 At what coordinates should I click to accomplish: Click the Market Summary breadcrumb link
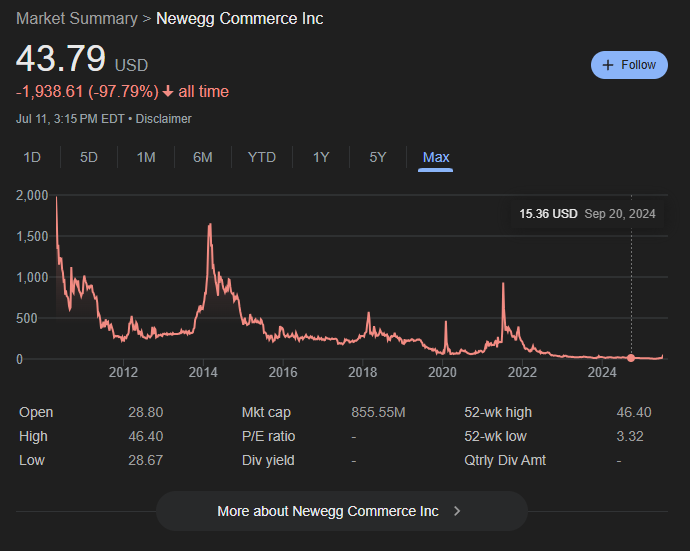tap(77, 18)
